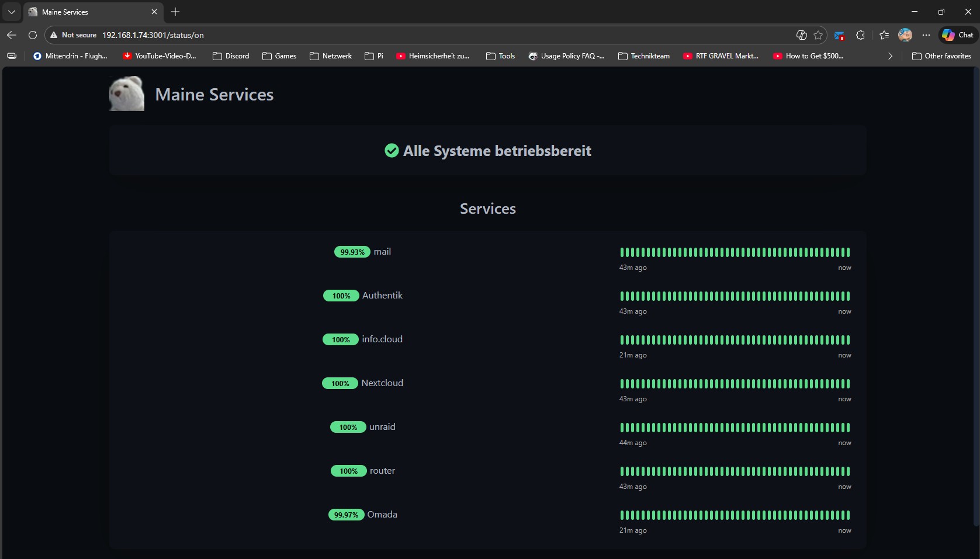Viewport: 980px width, 559px height.
Task: Click the mail extension icon with red badge
Action: 840,35
